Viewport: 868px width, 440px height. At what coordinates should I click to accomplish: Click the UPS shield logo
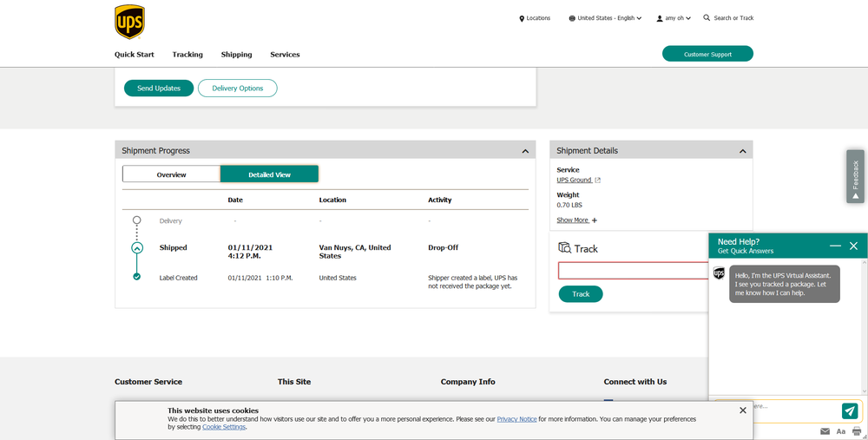(129, 22)
